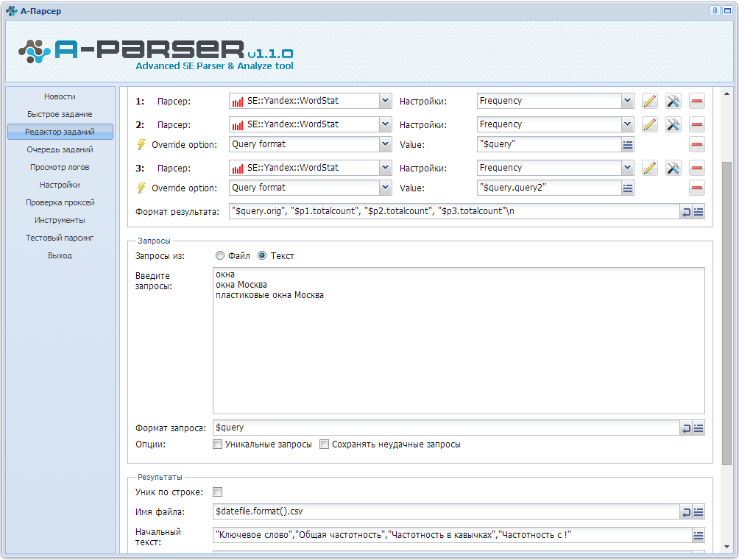Enable Уникальные запросы checkbox

coord(217,444)
